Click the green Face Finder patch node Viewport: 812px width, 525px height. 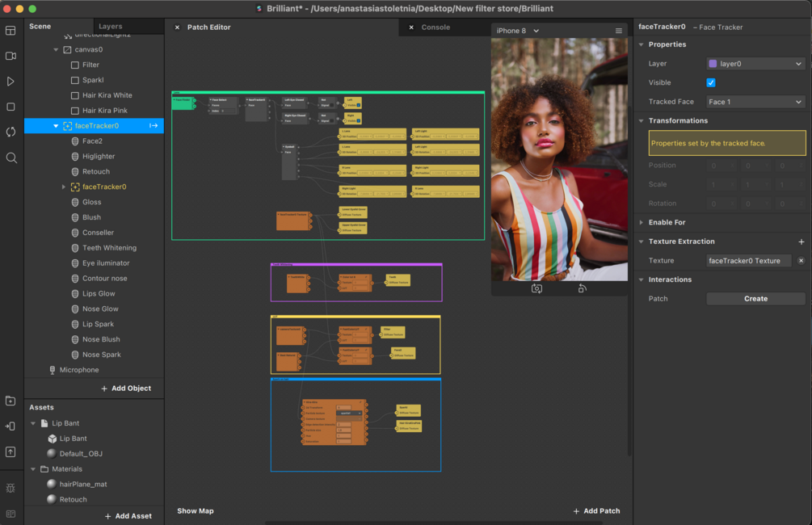coord(183,103)
